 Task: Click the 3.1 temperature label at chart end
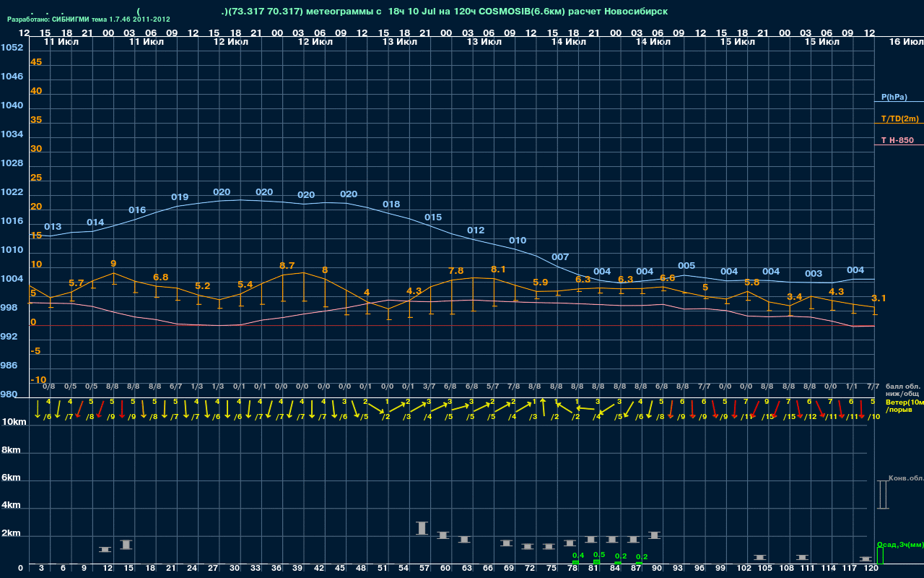coord(879,298)
